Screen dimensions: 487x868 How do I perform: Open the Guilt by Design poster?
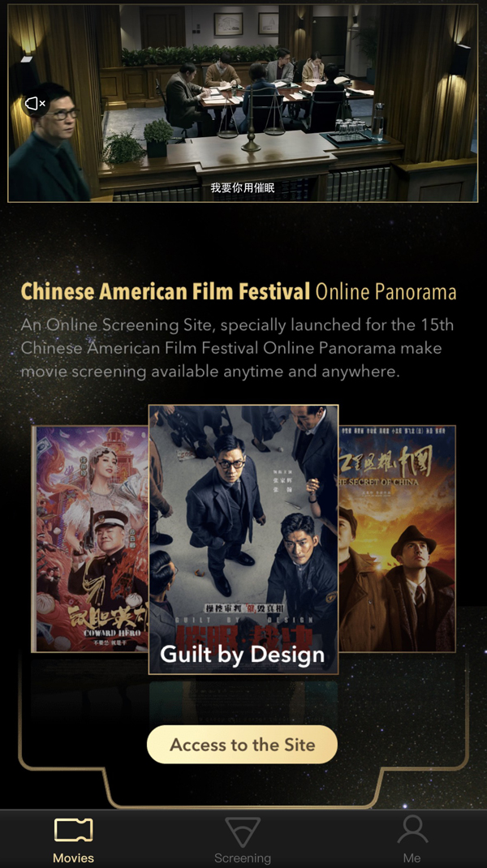coord(243,539)
